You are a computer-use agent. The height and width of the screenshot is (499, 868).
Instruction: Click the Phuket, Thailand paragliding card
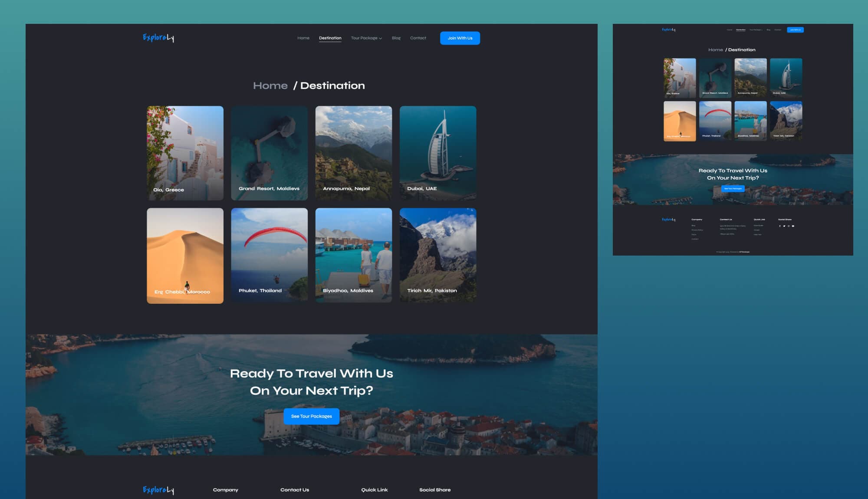(269, 255)
